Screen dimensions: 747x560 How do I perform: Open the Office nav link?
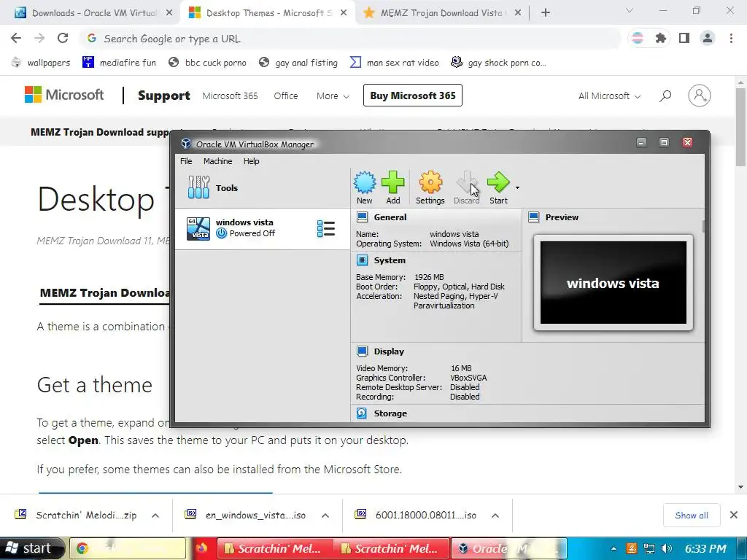(x=286, y=96)
